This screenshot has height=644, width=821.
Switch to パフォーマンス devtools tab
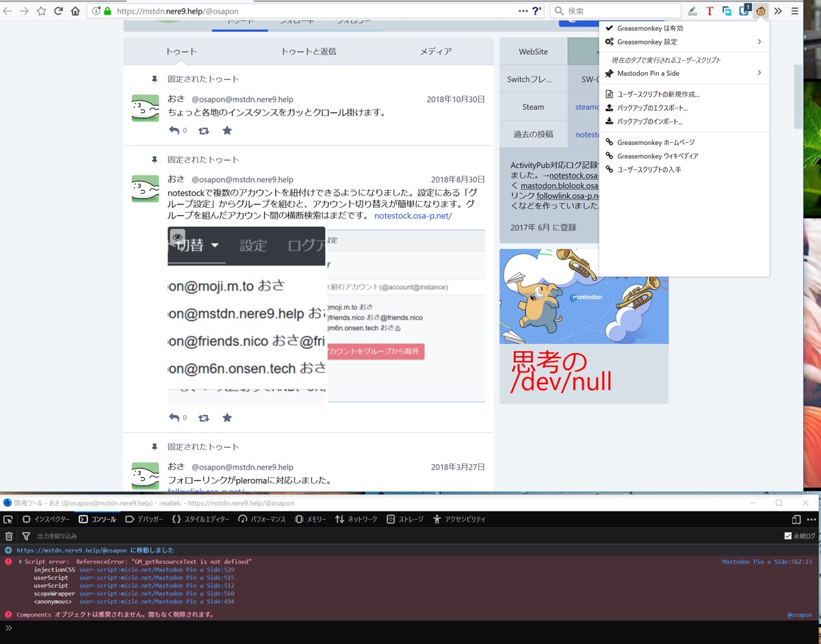pos(262,520)
